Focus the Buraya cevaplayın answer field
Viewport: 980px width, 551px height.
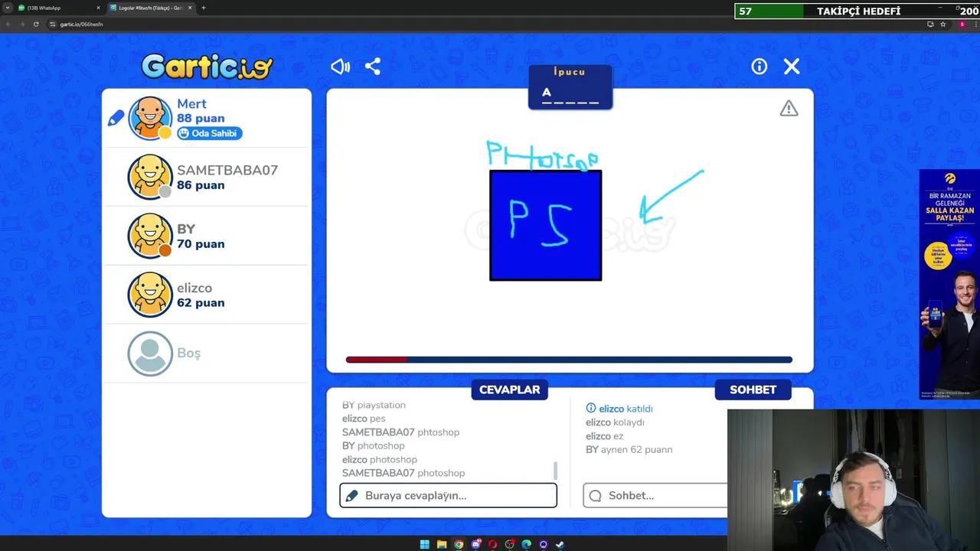click(x=448, y=495)
